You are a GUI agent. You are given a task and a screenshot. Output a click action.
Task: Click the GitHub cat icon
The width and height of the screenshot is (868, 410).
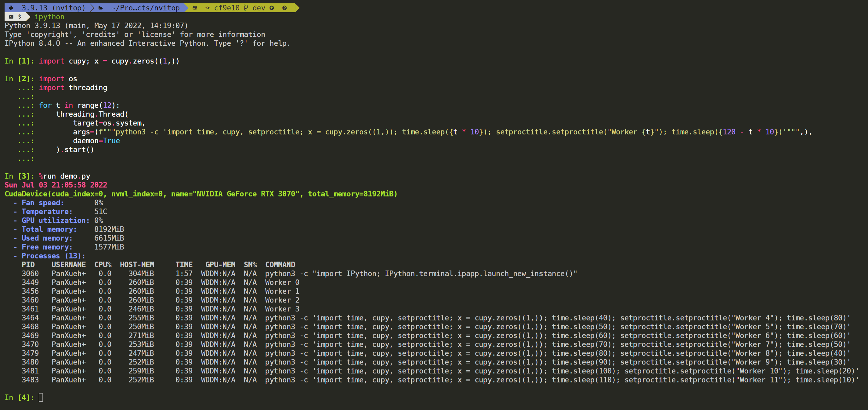click(x=195, y=8)
